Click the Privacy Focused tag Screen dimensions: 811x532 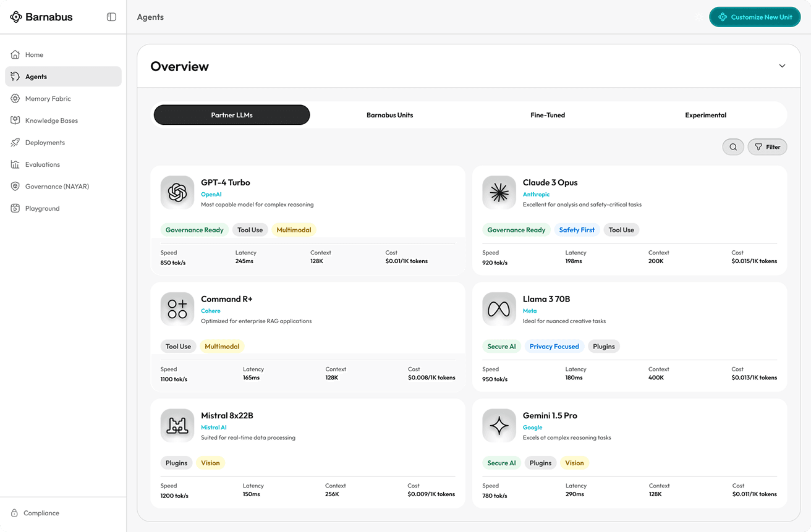554,347
